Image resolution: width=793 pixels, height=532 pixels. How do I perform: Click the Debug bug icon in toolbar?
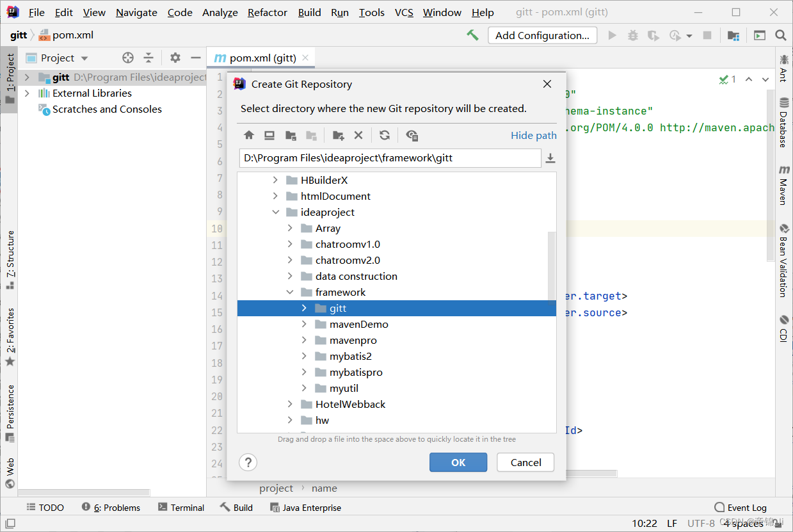[x=633, y=35]
